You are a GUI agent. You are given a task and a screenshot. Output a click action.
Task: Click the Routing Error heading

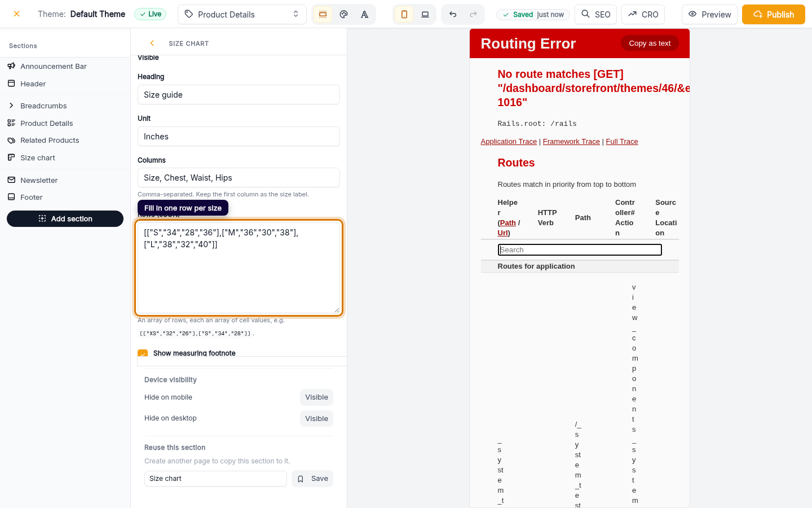(x=528, y=43)
